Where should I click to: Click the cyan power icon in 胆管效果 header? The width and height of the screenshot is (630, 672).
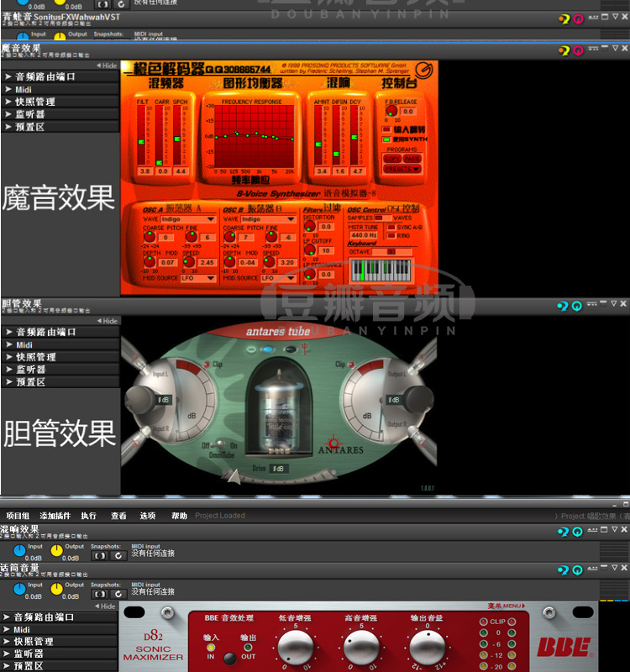pyautogui.click(x=577, y=306)
